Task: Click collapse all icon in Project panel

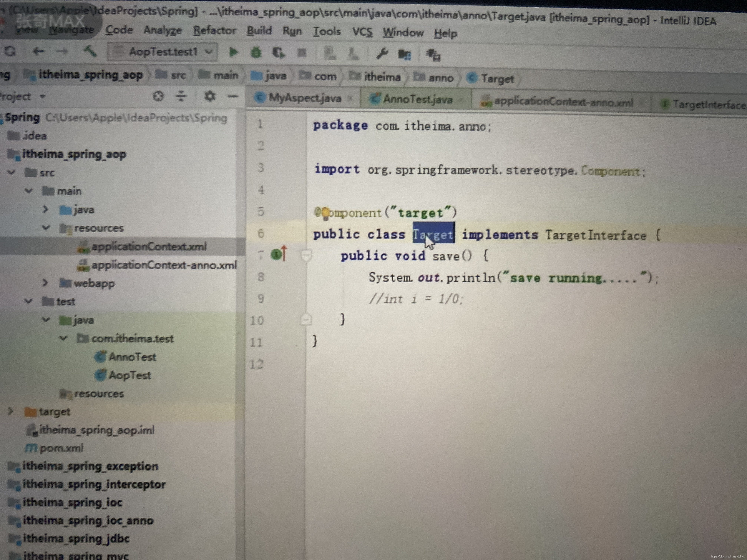Action: coord(181,96)
